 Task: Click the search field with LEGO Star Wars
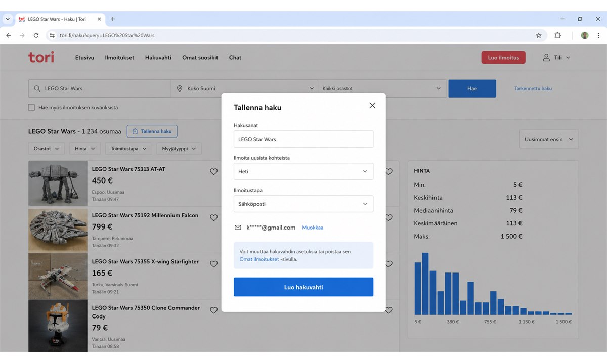pyautogui.click(x=100, y=88)
